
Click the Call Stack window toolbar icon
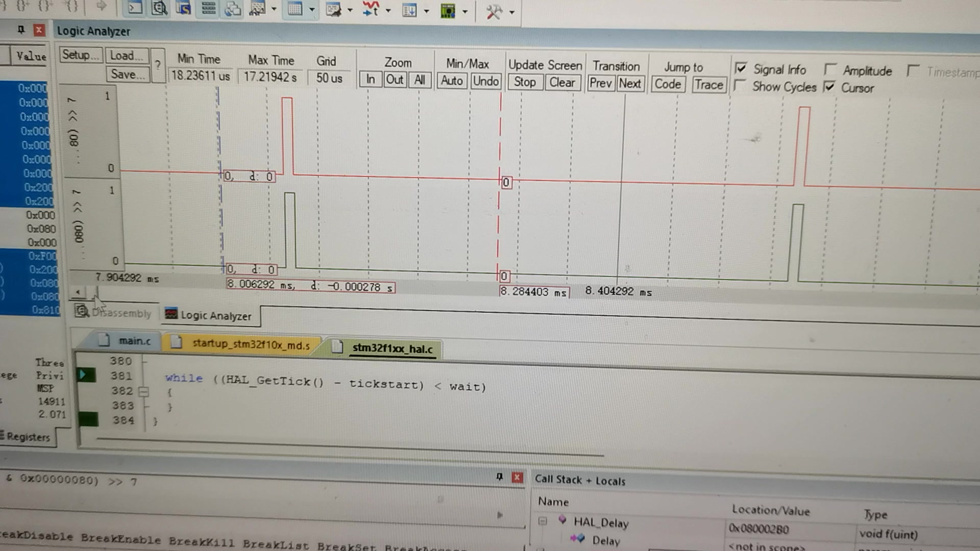(233, 9)
